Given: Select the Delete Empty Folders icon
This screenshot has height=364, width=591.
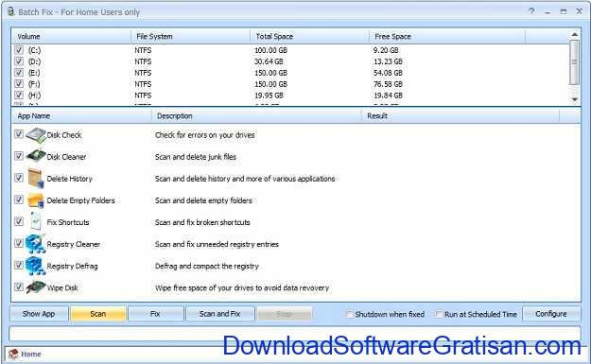Looking at the screenshot, I should tap(36, 200).
